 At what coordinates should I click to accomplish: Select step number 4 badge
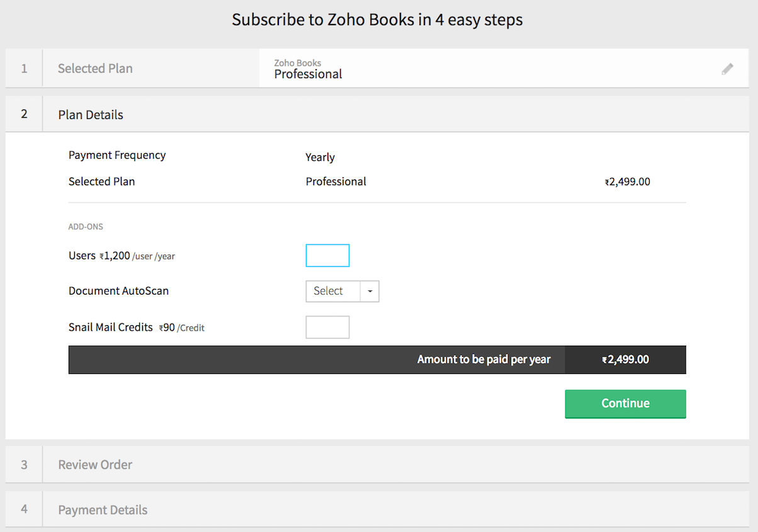tap(24, 509)
